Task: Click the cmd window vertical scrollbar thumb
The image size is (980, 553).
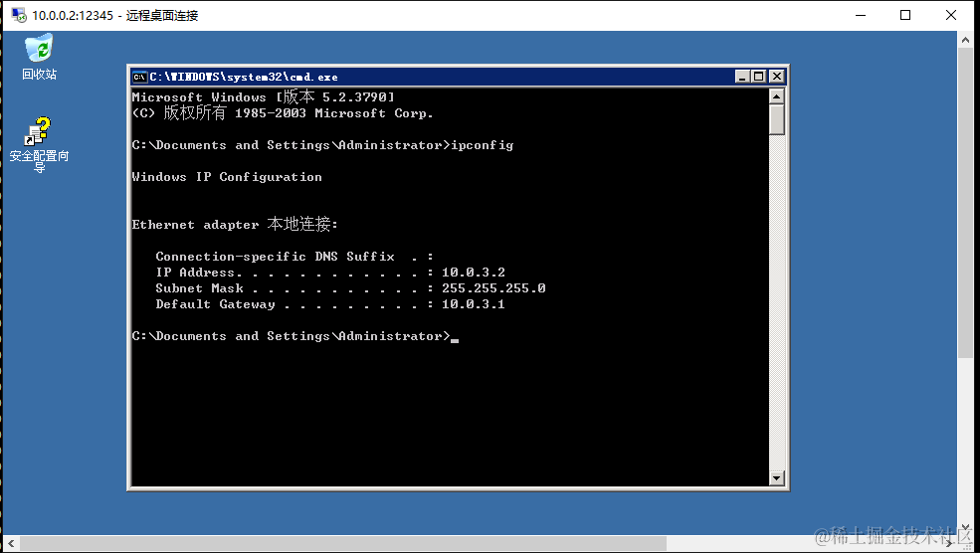Action: 776,119
